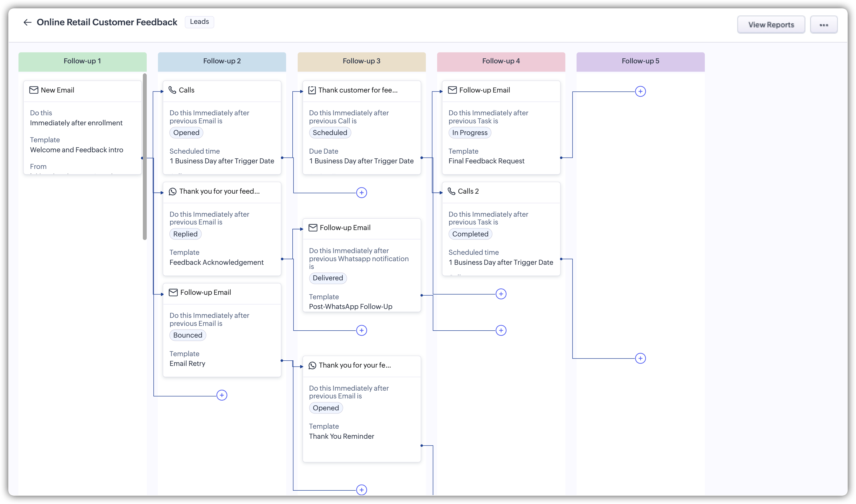Click the envelope icon on New Email card
Screen dimensions: 856x504
coord(34,90)
